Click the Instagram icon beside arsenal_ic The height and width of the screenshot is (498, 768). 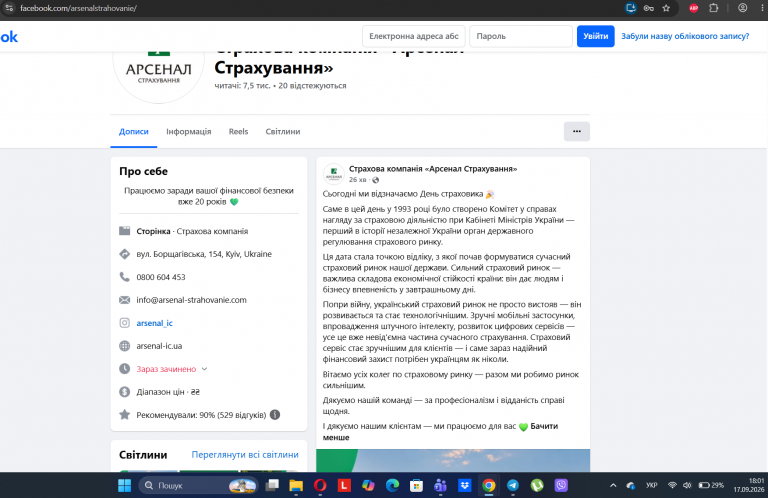tap(124, 323)
